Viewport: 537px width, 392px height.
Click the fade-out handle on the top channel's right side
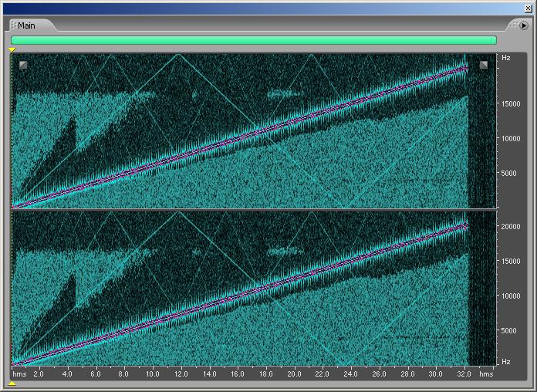coord(483,65)
